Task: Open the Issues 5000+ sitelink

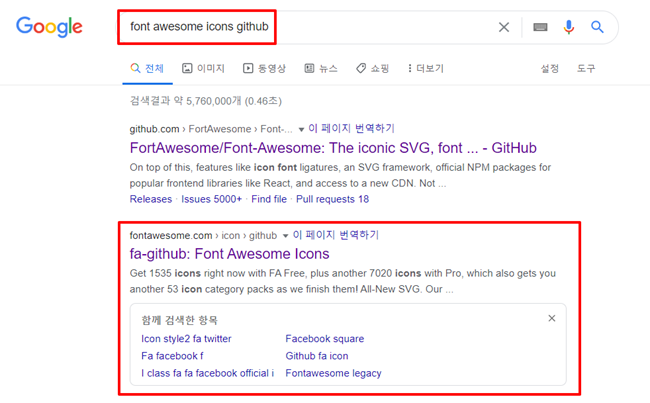Action: point(211,199)
